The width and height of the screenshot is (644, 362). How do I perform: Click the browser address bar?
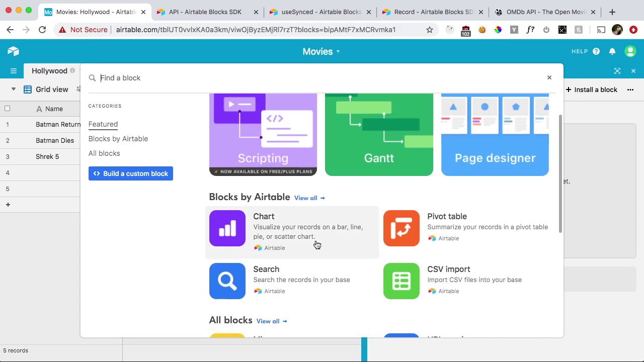tap(256, 30)
